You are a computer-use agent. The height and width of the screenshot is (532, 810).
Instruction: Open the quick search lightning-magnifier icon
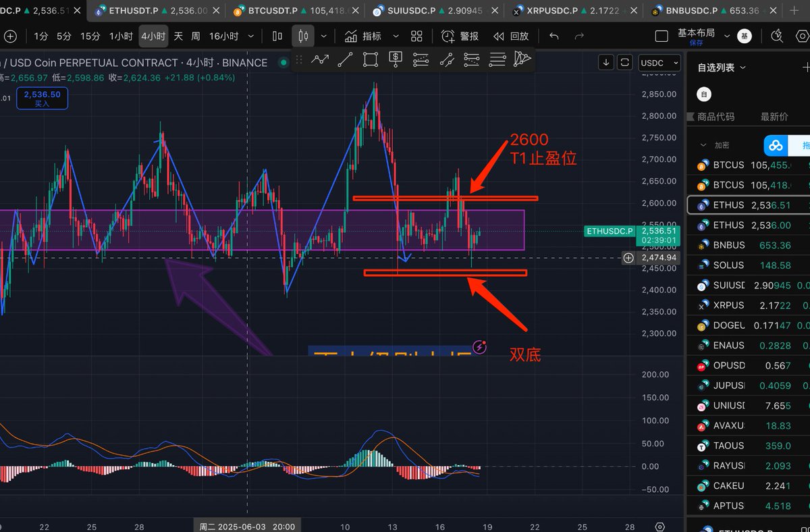pos(777,36)
